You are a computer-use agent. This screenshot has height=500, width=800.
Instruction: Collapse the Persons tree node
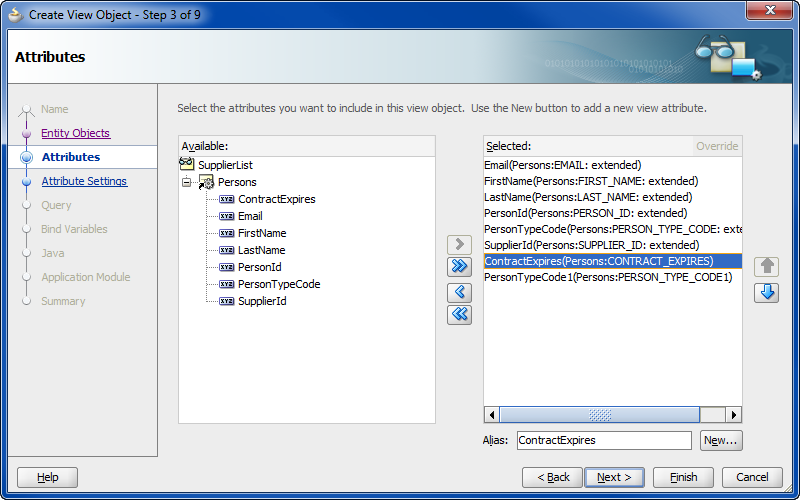(187, 182)
